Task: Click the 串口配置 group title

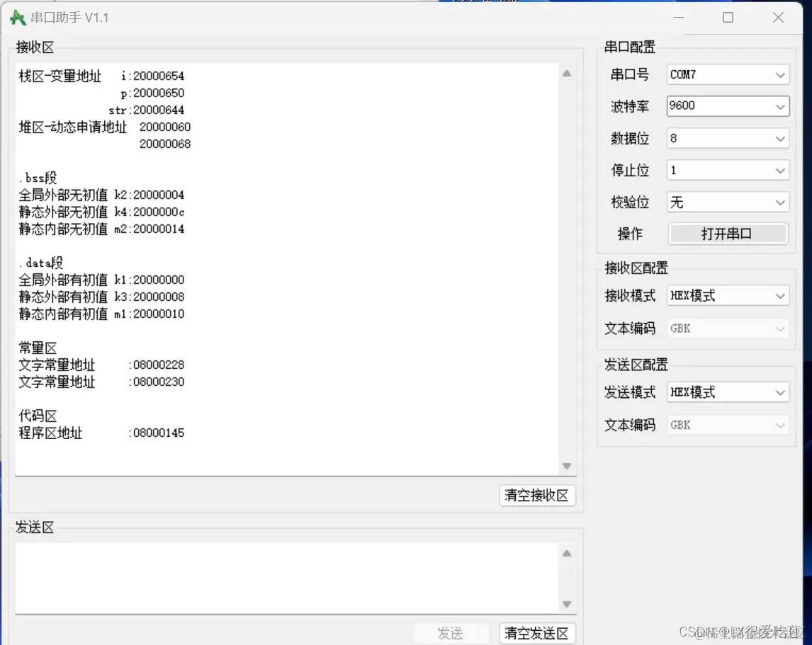Action: tap(630, 47)
